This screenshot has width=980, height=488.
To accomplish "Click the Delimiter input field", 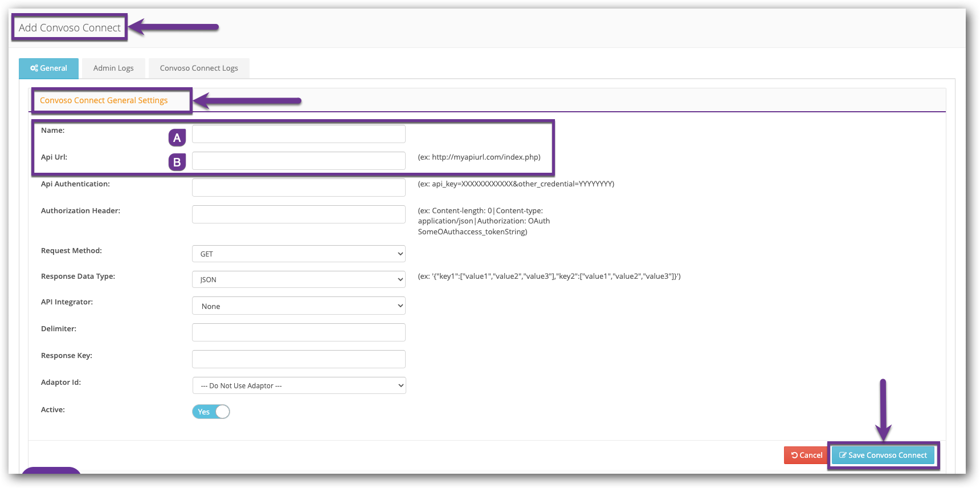I will pyautogui.click(x=299, y=332).
